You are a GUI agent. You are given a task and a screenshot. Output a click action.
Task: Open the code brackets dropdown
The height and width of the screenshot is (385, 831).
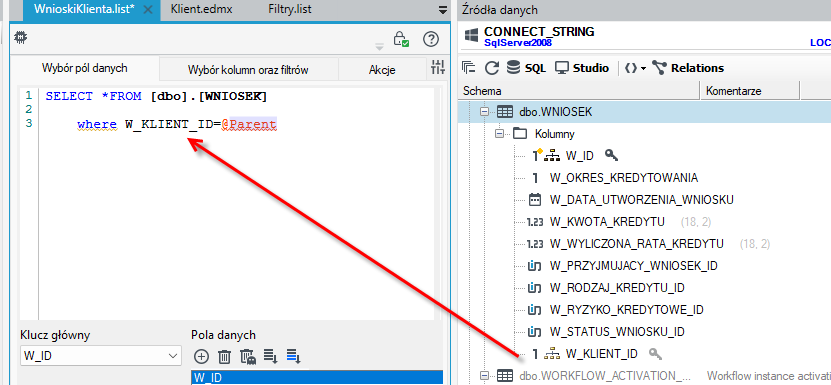point(635,68)
